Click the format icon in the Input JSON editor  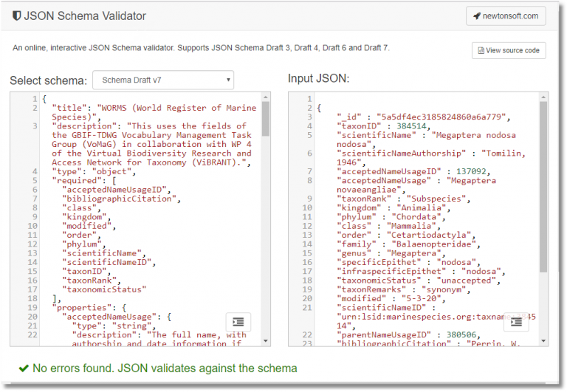[x=516, y=323]
